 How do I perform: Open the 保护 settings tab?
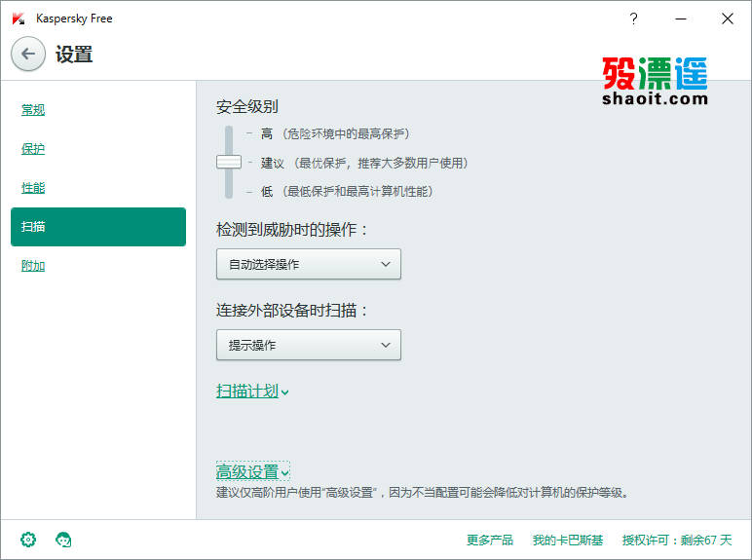pos(33,149)
